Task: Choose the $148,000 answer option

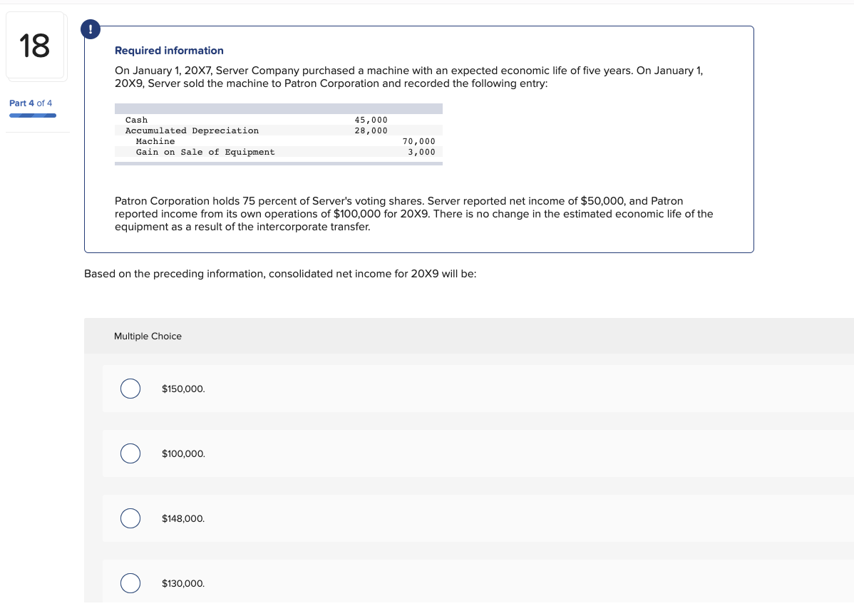Action: (130, 518)
